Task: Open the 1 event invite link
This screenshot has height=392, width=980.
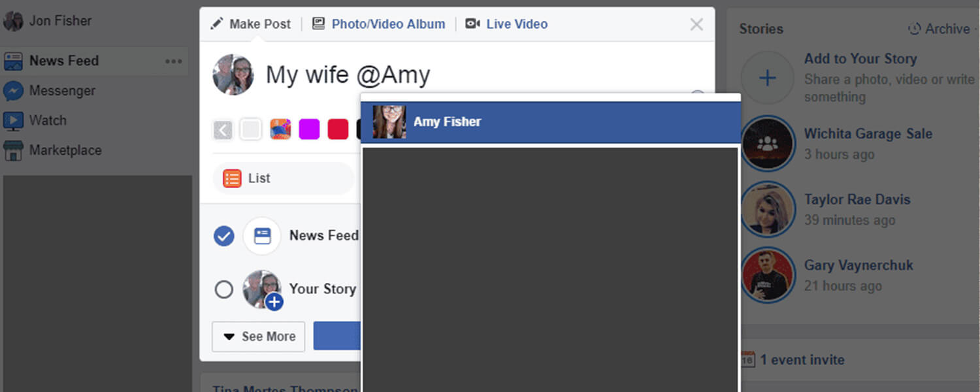Action: [802, 360]
